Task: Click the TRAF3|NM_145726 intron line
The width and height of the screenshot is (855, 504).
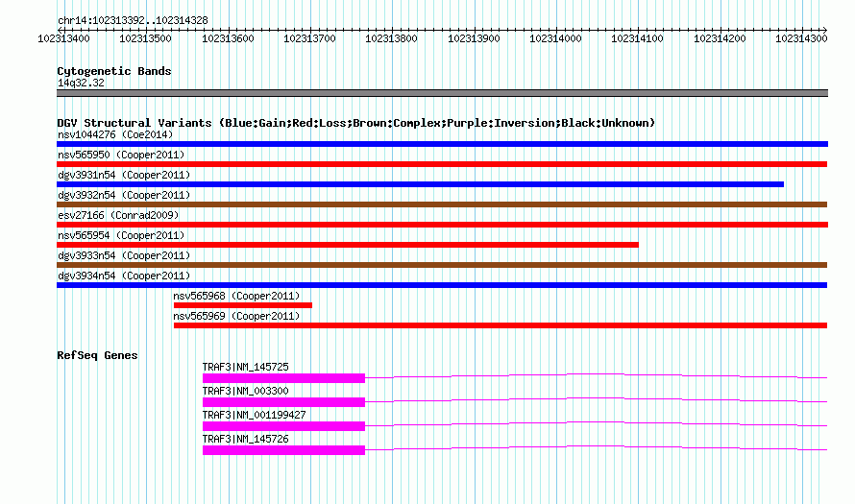Action: [x=596, y=446]
